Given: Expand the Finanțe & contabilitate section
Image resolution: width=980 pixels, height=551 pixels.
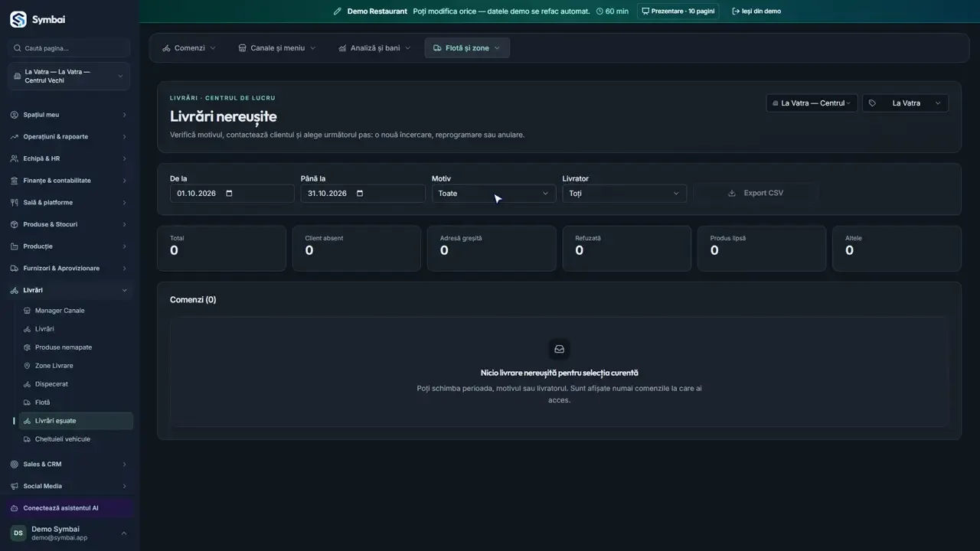Looking at the screenshot, I should (69, 181).
